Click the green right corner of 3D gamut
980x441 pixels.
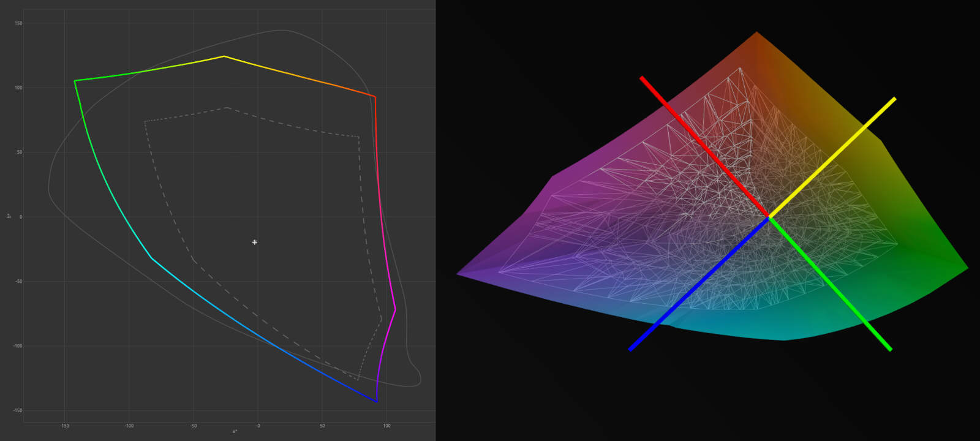pos(967,268)
